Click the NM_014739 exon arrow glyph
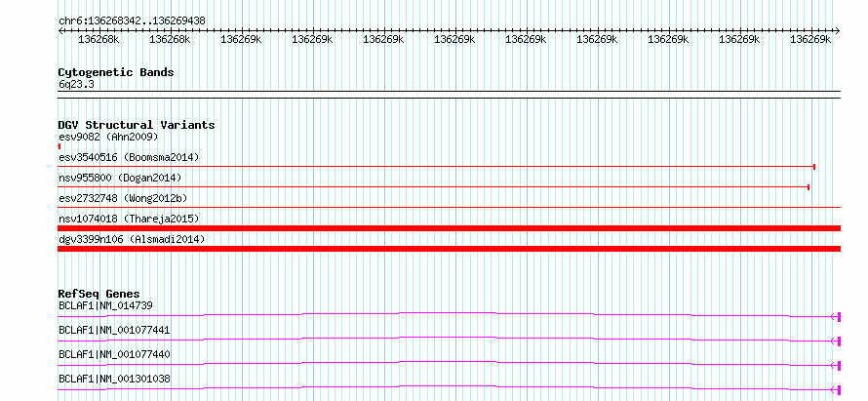The image size is (868, 401). click(x=836, y=317)
